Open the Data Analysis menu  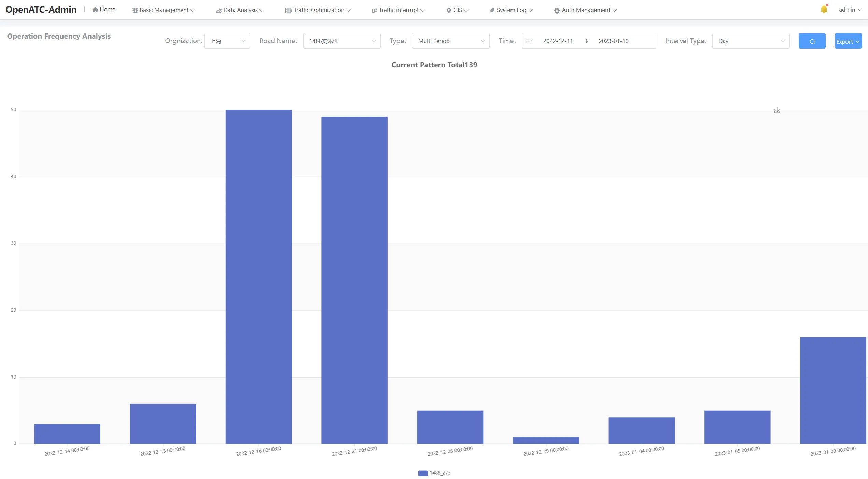tap(240, 10)
